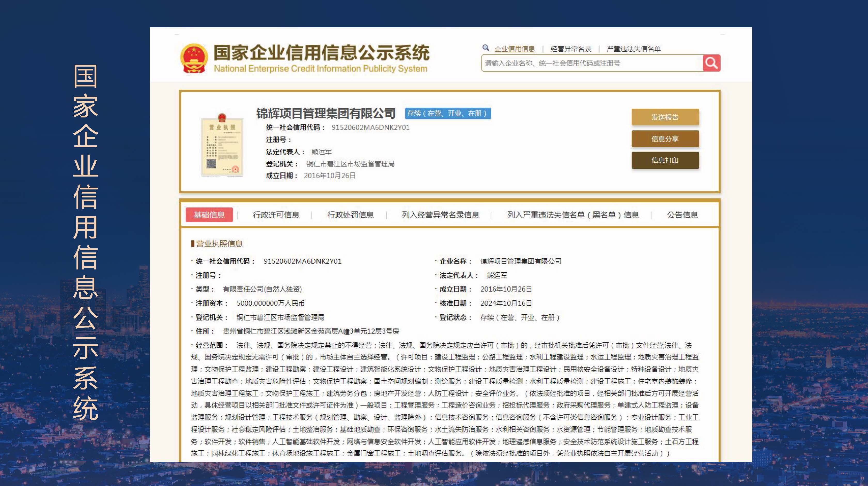Click the 5000.000000万人民币 registered capital value
This screenshot has height=486, width=868.
click(270, 303)
